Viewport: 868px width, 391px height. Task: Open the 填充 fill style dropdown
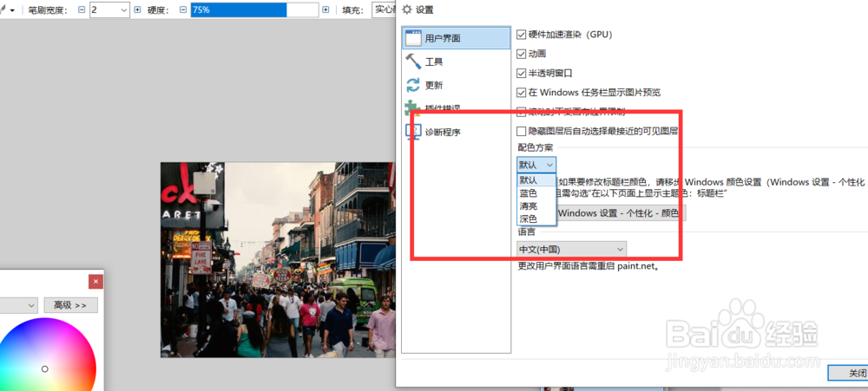(385, 10)
